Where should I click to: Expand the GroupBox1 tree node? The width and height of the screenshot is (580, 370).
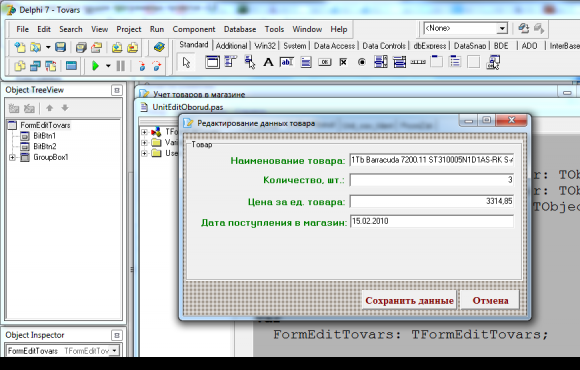12,157
